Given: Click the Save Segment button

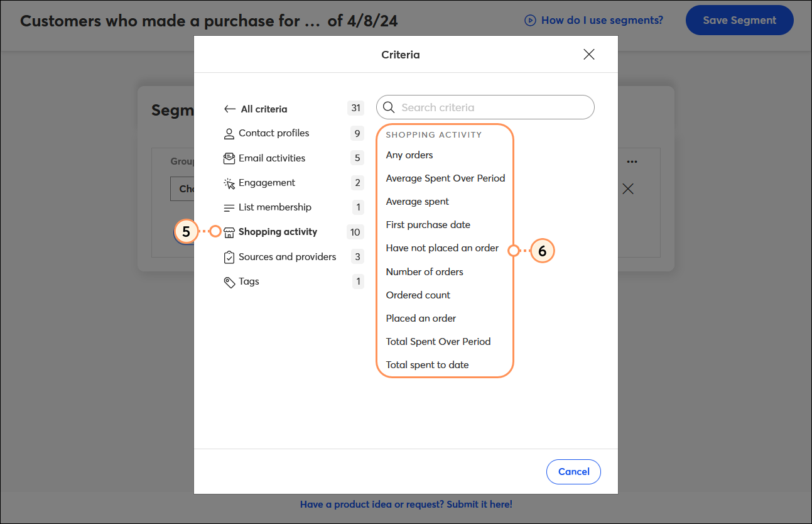Looking at the screenshot, I should tap(739, 21).
